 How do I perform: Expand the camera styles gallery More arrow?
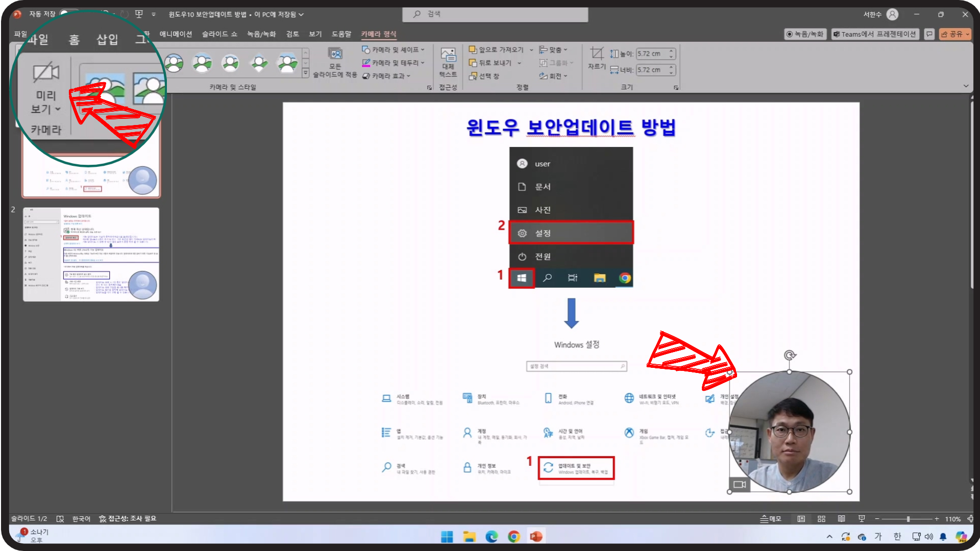click(305, 73)
